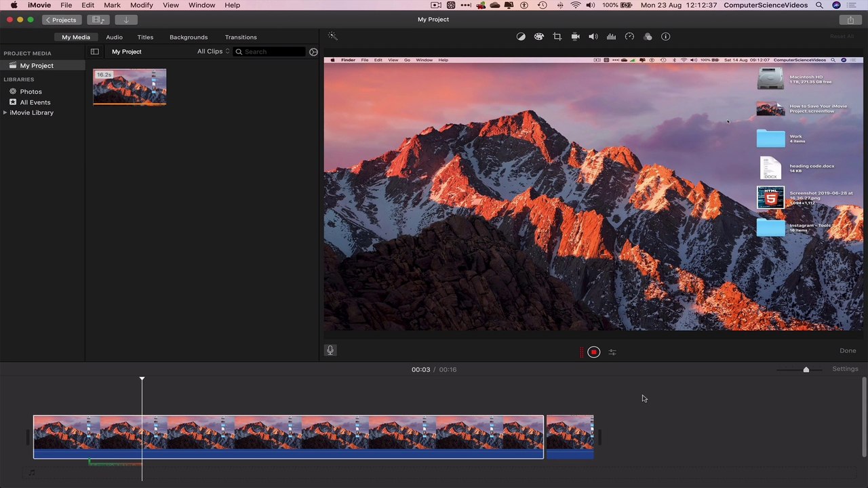Click the Done button
Screen dimensions: 868x488
click(x=848, y=350)
